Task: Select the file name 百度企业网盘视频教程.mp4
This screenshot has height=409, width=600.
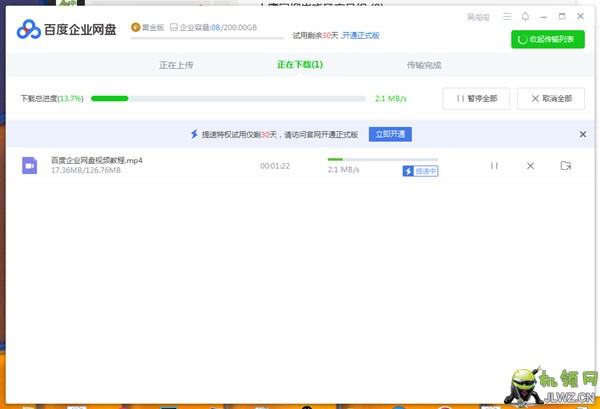Action: click(x=97, y=160)
